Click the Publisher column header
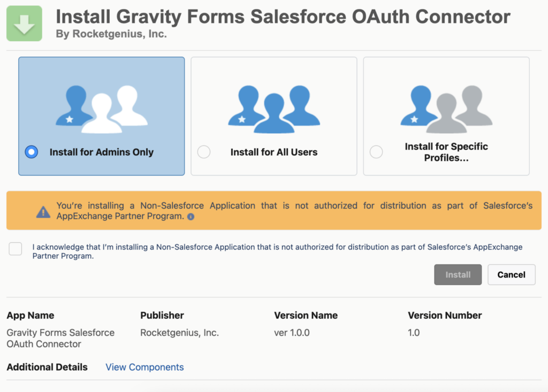Viewport: 548px width, 392px height. click(162, 316)
